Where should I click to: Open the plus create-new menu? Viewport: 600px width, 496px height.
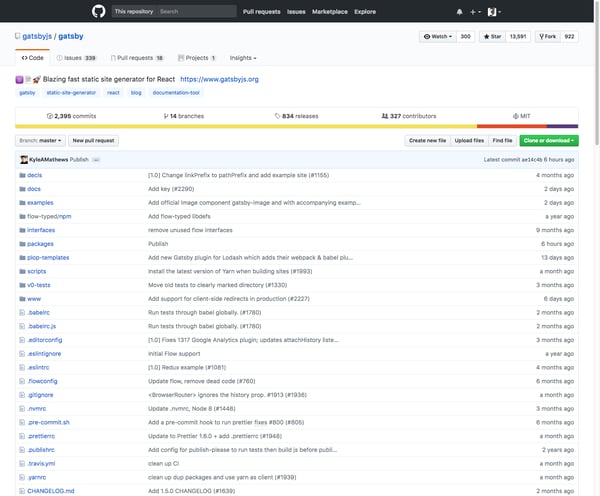[x=475, y=12]
